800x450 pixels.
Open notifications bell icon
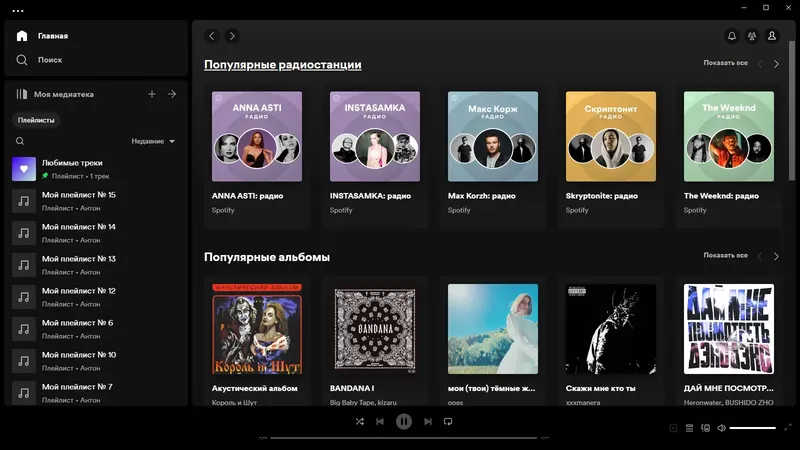[x=732, y=36]
